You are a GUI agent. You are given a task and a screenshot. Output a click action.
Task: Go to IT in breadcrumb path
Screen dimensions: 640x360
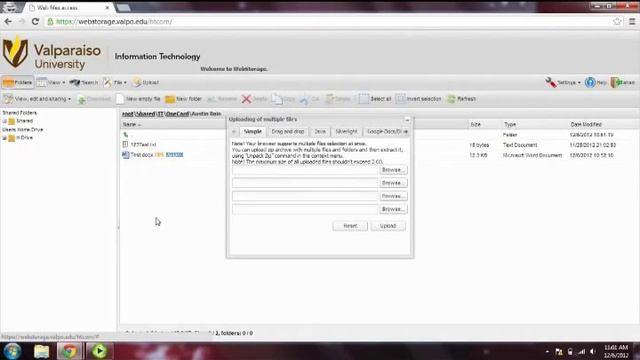160,113
